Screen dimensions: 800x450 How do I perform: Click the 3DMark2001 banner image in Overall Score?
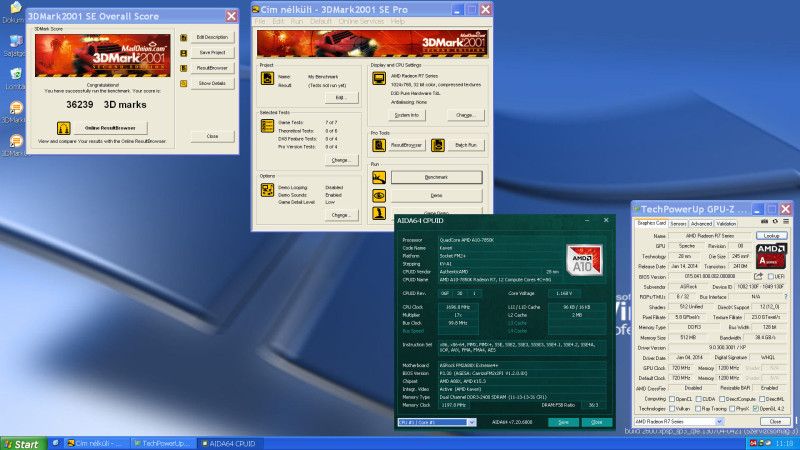(x=103, y=56)
